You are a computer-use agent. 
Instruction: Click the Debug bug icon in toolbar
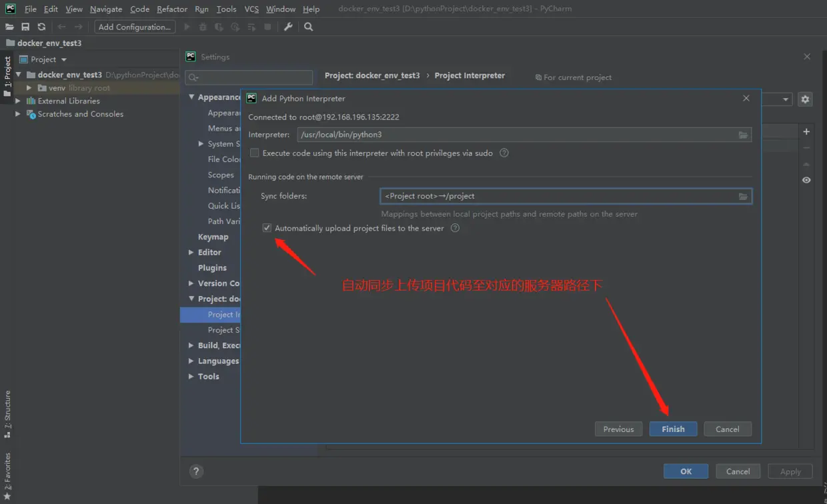203,27
